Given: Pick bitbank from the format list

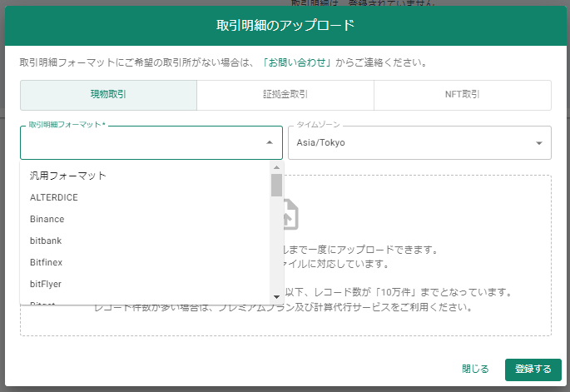Looking at the screenshot, I should pos(146,241).
